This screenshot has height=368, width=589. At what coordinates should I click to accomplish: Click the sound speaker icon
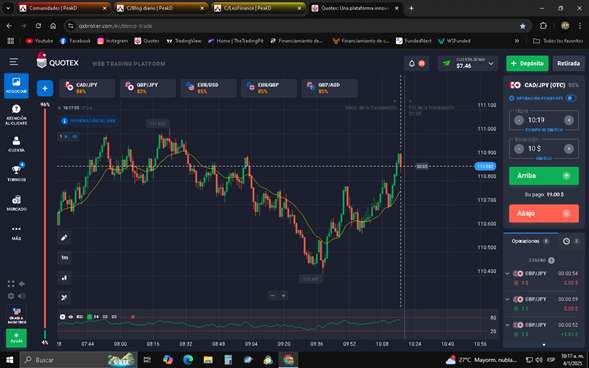(x=22, y=296)
